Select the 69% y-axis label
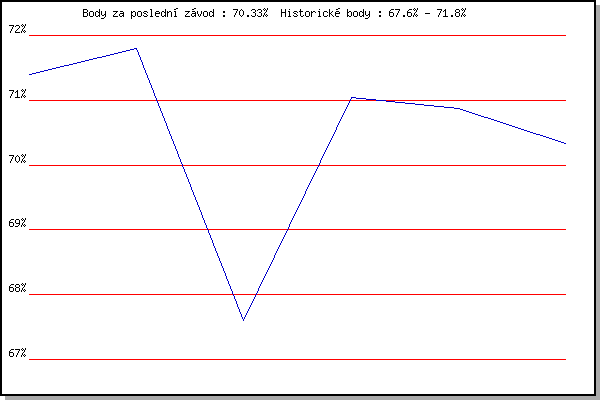The width and height of the screenshot is (600, 400). [17, 224]
